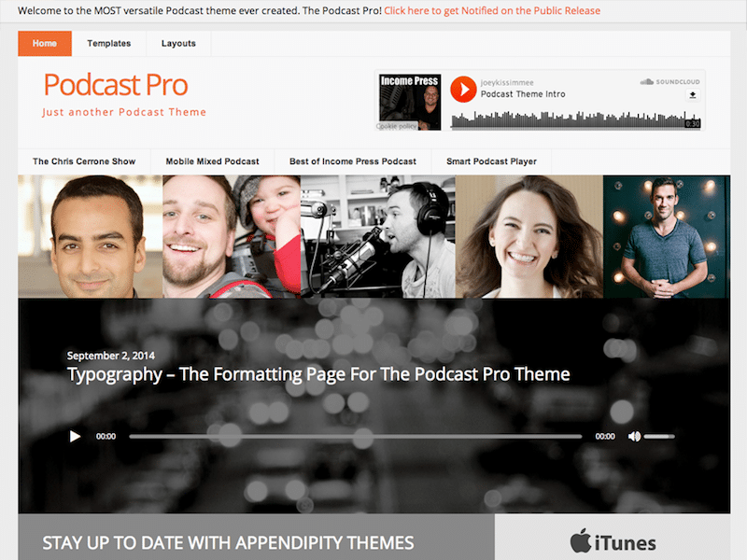747x560 pixels.
Task: Open the Layouts menu item
Action: coord(178,43)
